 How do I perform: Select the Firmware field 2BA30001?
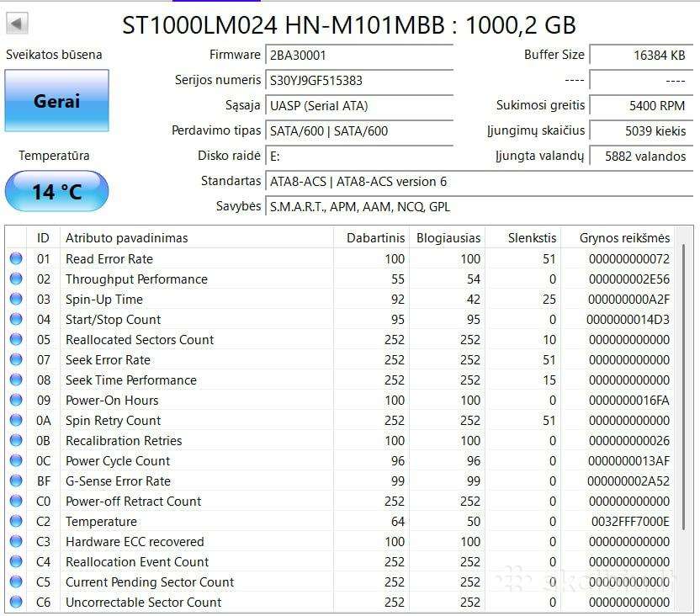[359, 56]
